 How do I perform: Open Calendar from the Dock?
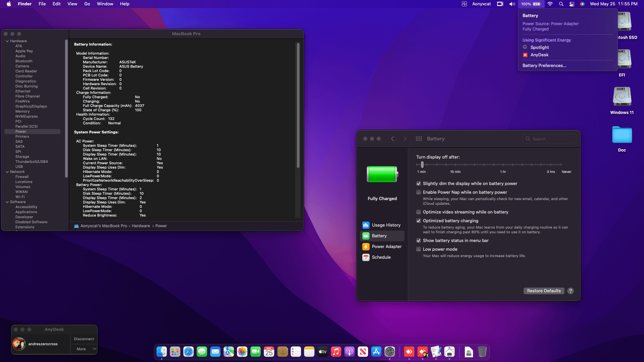(269, 352)
